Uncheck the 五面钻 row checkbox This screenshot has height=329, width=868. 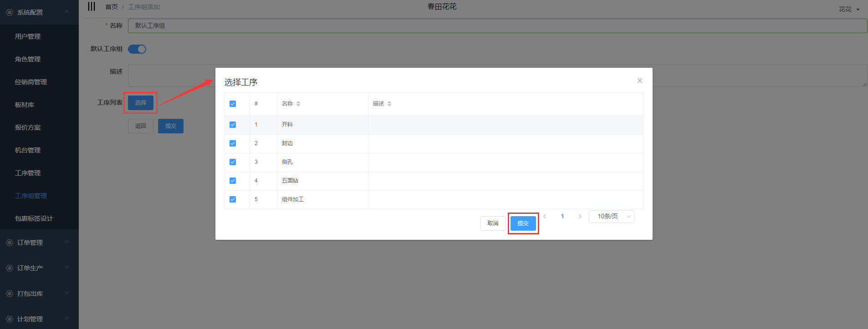click(233, 181)
